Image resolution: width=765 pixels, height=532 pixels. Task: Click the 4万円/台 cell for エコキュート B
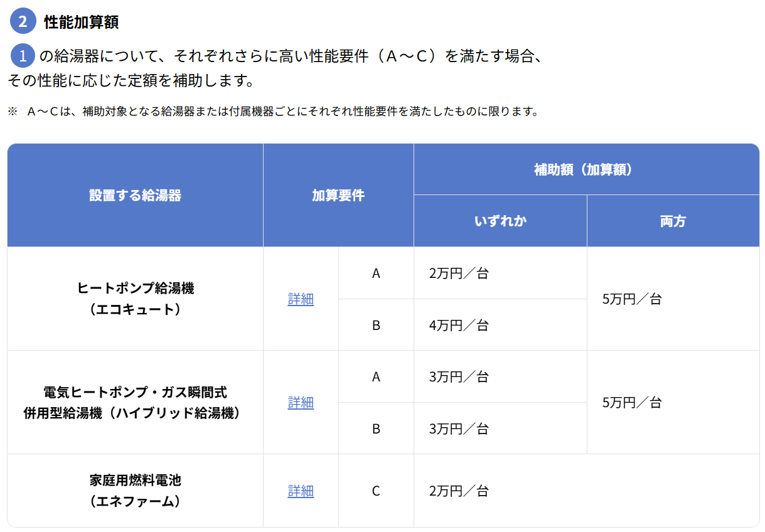pyautogui.click(x=459, y=325)
